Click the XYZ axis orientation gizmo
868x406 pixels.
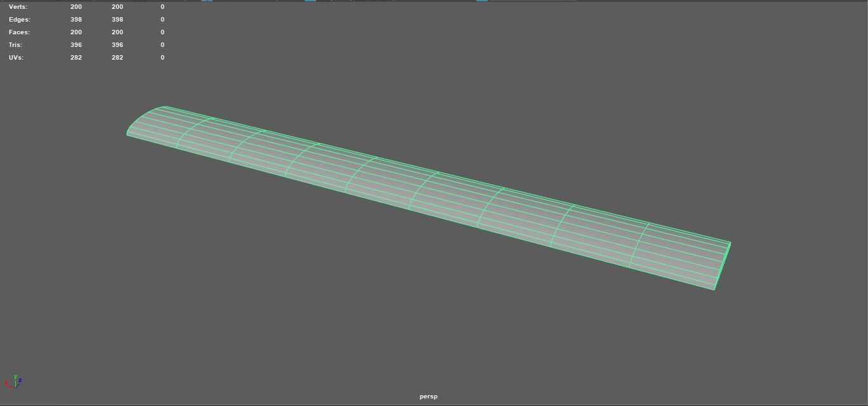pyautogui.click(x=14, y=381)
